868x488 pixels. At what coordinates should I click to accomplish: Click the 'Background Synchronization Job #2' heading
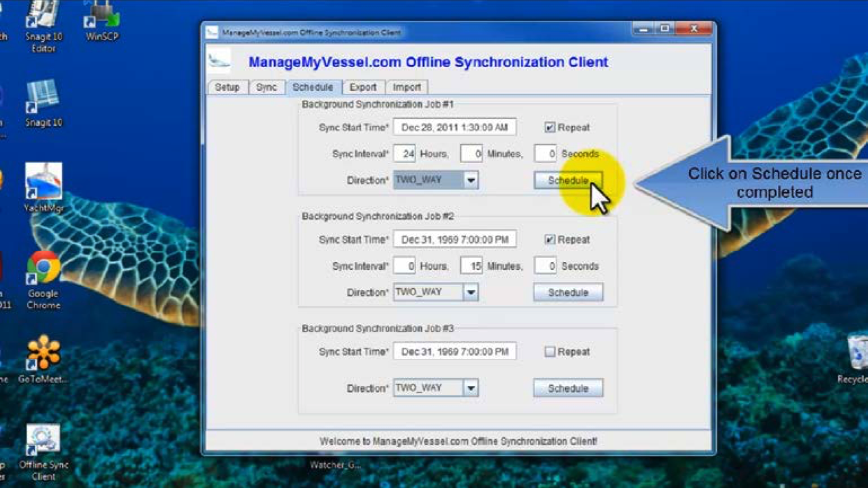pyautogui.click(x=378, y=216)
